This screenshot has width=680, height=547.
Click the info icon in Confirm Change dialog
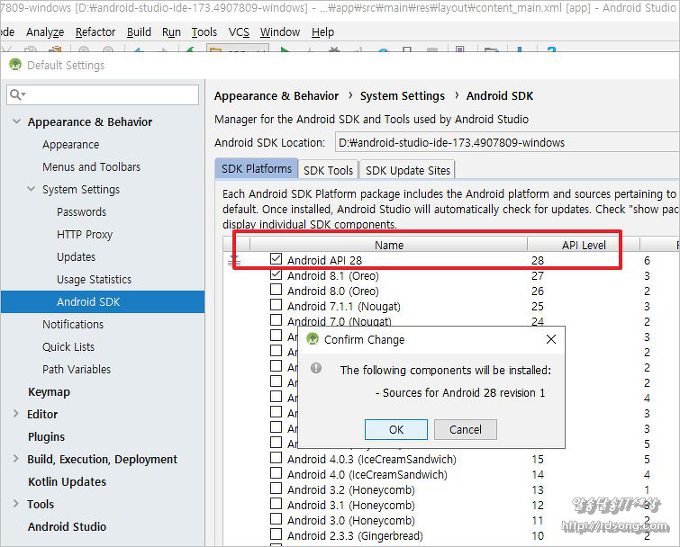(317, 369)
